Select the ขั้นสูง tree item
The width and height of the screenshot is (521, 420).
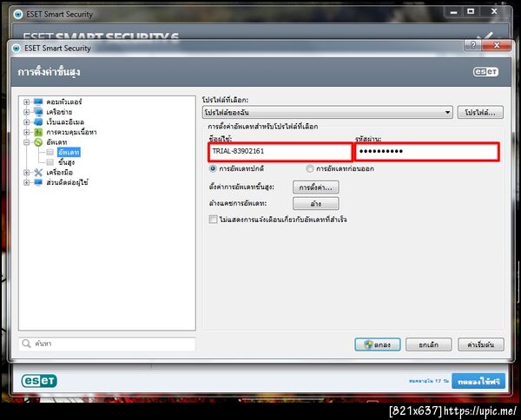[x=67, y=162]
